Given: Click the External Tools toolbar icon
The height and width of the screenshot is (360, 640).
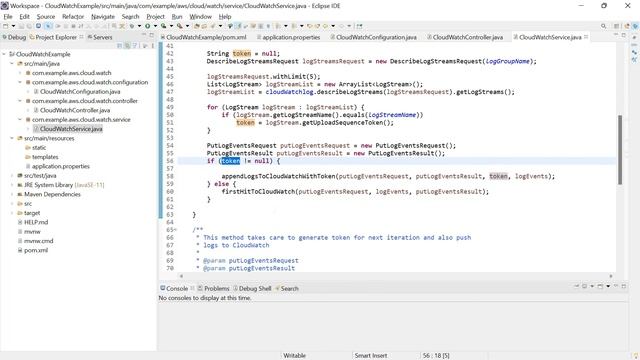Looking at the screenshot, I should (180, 26).
